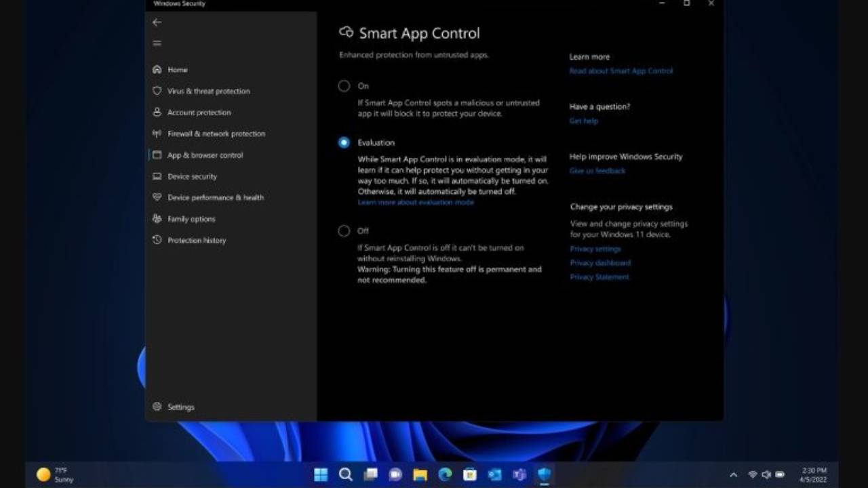Click the Protection history clock icon
The image size is (868, 488).
click(157, 240)
